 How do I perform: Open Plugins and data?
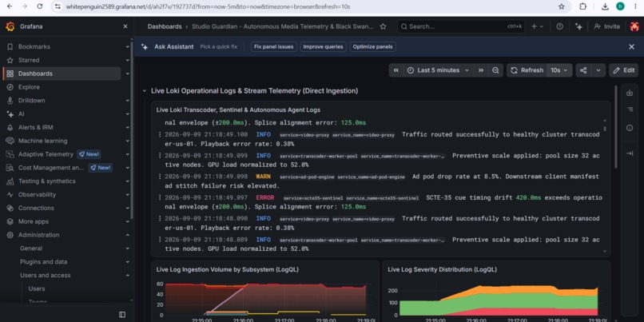click(43, 261)
